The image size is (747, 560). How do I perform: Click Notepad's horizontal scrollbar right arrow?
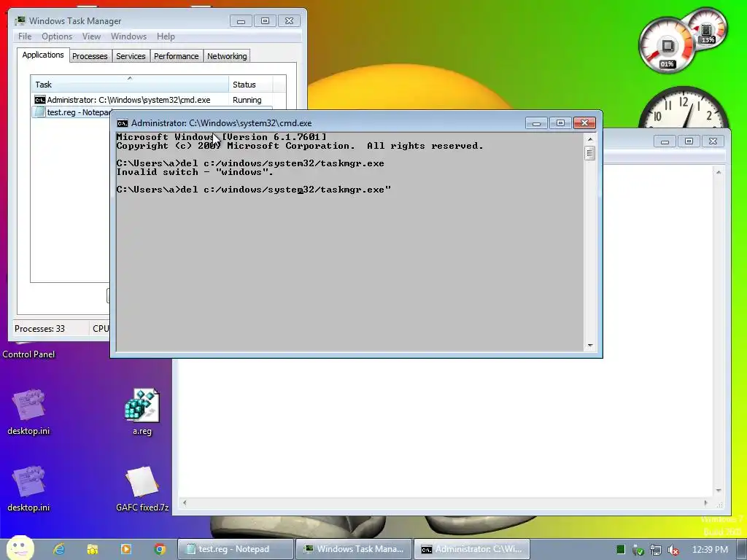pyautogui.click(x=706, y=503)
